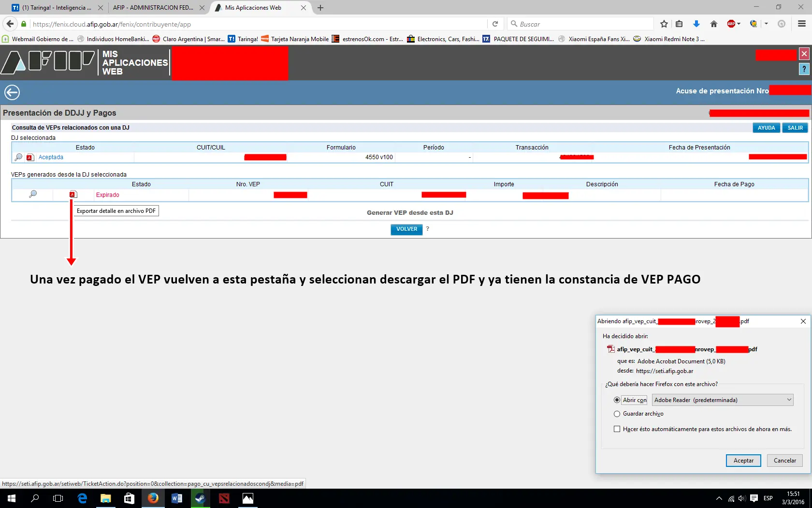Viewport: 812px width, 508px height.
Task: Click the ESP language indicator
Action: point(768,498)
